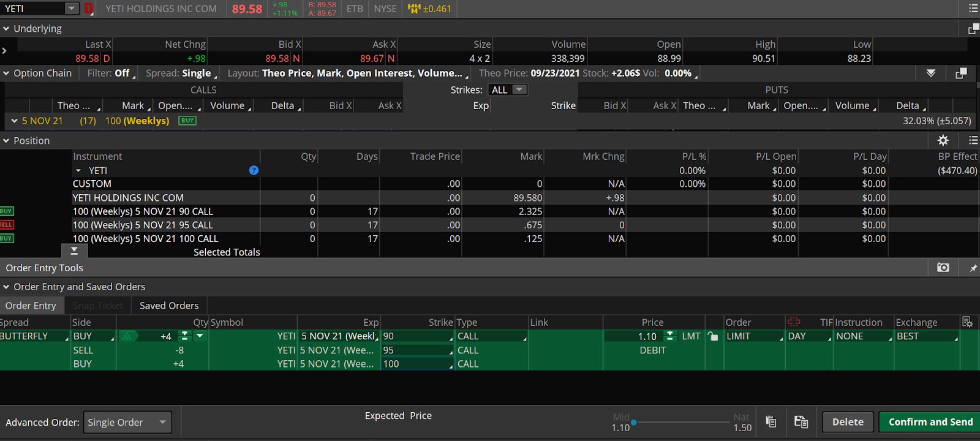Adjust quantity with the stepper next to +4
This screenshot has width=980, height=441.
click(184, 336)
